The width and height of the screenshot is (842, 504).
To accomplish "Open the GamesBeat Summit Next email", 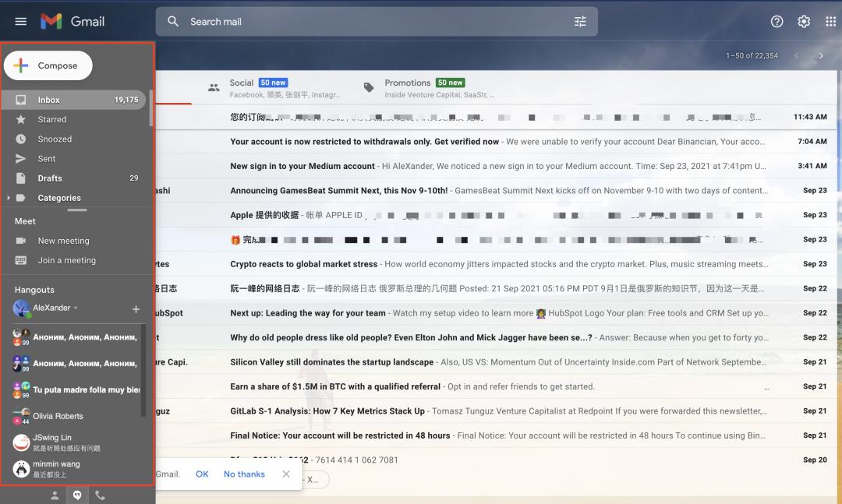I will (497, 191).
